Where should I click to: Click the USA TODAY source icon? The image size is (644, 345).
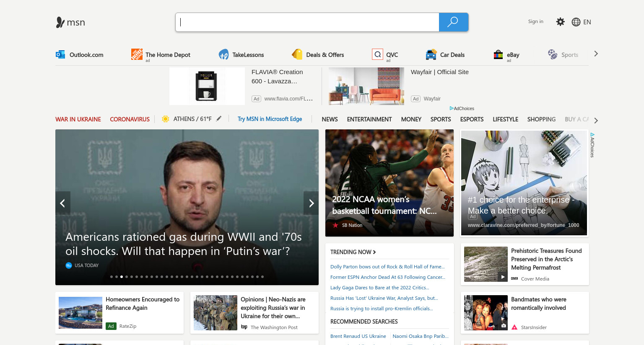(69, 265)
